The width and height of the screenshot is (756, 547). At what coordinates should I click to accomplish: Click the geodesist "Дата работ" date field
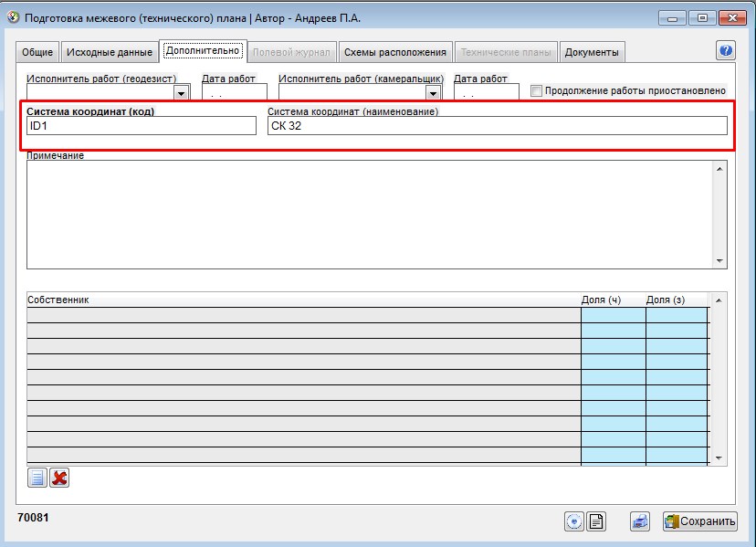tap(235, 91)
